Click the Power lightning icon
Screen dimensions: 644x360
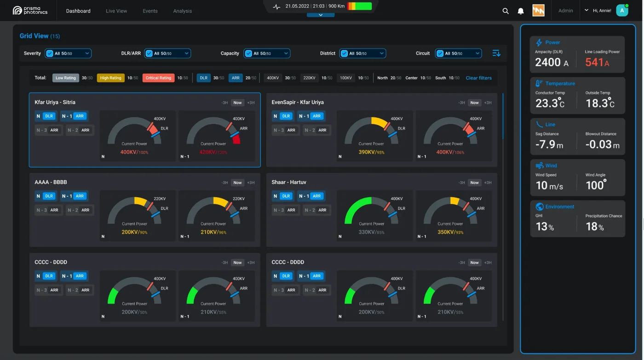539,42
